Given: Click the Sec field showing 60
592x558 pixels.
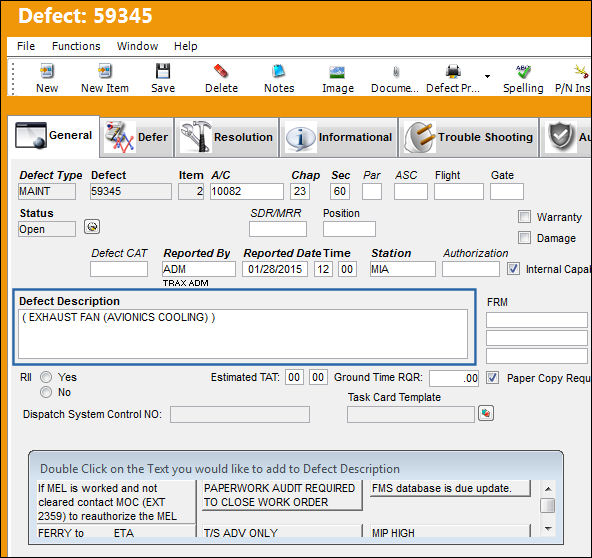Looking at the screenshot, I should point(340,191).
